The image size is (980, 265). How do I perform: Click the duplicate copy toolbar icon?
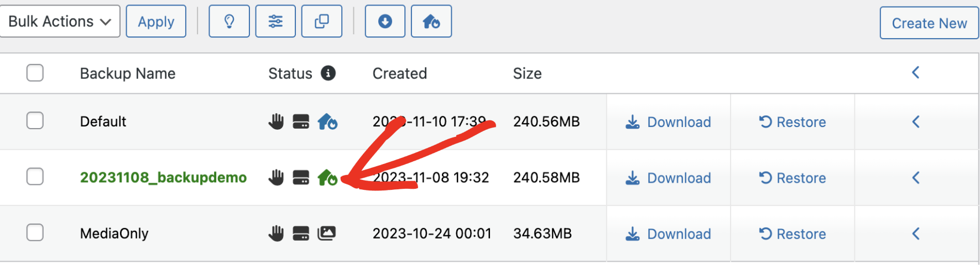[x=322, y=22]
